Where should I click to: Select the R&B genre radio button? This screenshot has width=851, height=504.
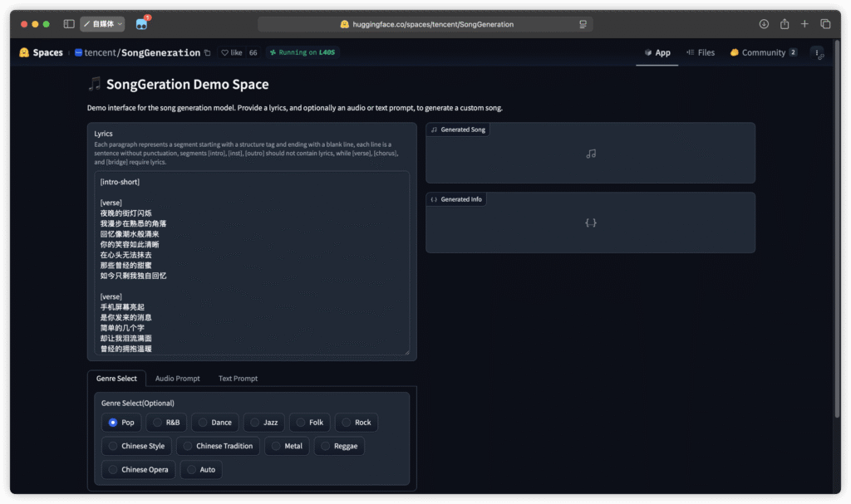[166, 422]
